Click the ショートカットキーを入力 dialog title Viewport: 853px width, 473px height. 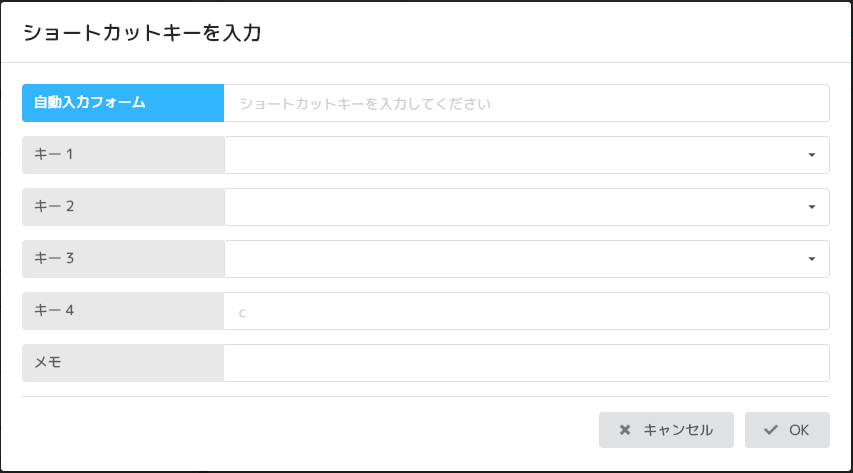tap(141, 33)
